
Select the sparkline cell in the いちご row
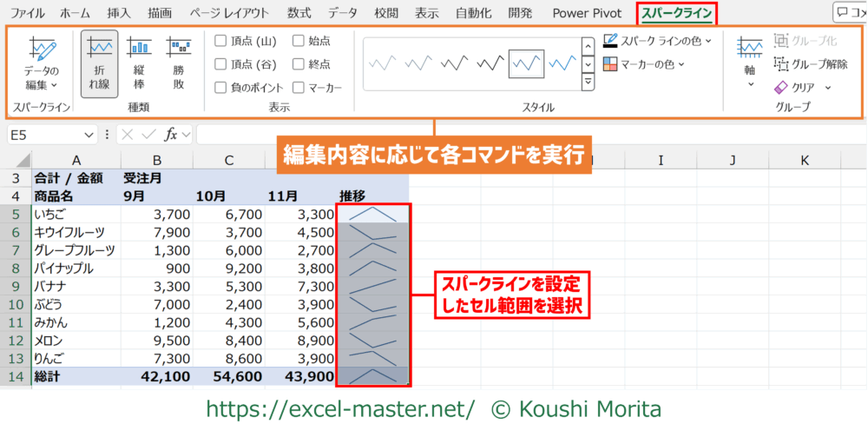click(x=372, y=214)
